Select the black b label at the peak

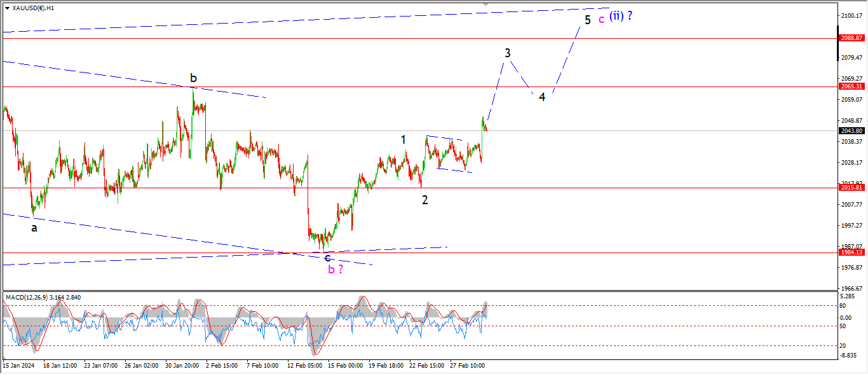(x=193, y=78)
